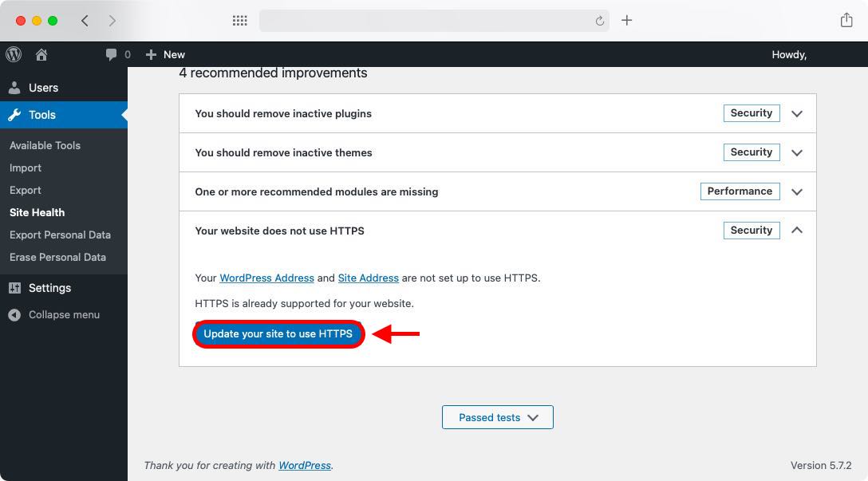Collapse the HTTPS recommendation section
The width and height of the screenshot is (868, 481).
click(x=796, y=230)
